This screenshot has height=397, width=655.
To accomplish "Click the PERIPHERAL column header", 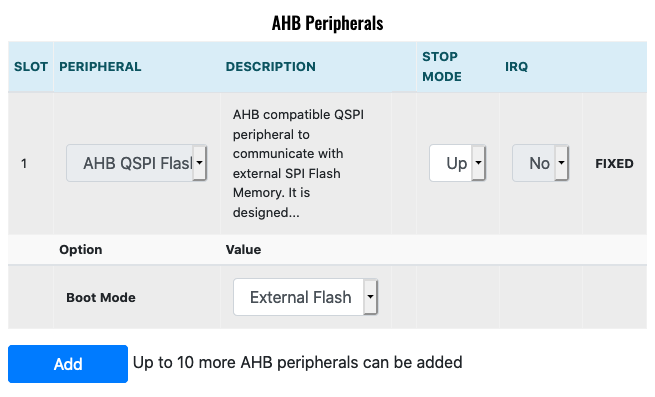I will (x=100, y=67).
